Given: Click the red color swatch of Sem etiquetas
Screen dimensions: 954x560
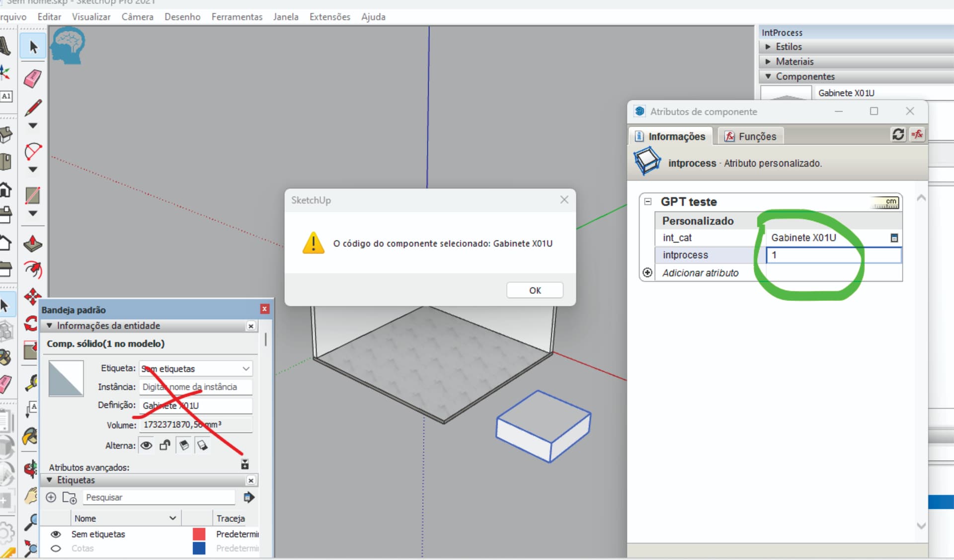Looking at the screenshot, I should (x=199, y=534).
